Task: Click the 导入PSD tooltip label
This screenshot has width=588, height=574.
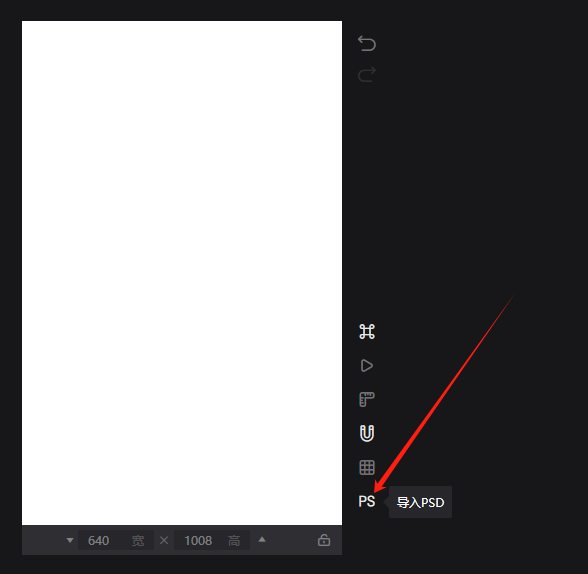Action: pos(420,502)
